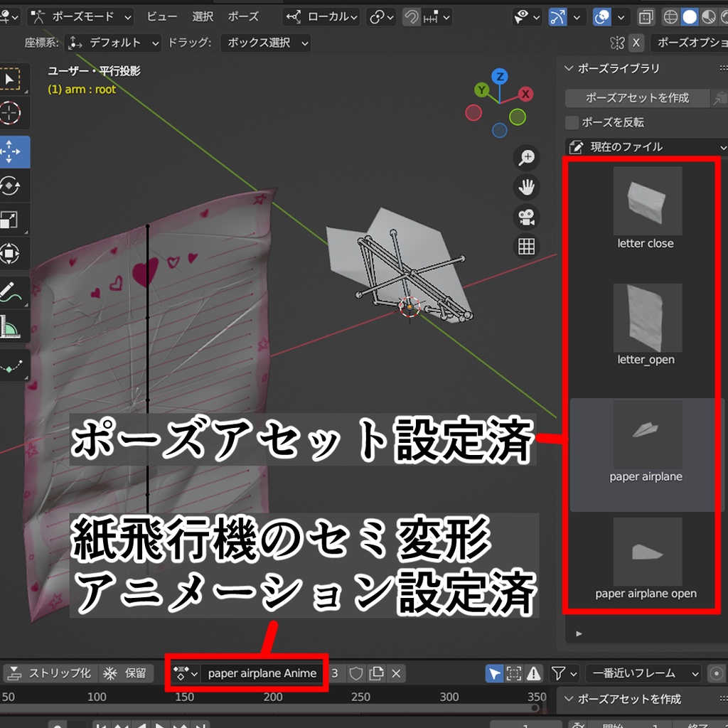
Task: Activate the Annotate tool
Action: [x=14, y=290]
